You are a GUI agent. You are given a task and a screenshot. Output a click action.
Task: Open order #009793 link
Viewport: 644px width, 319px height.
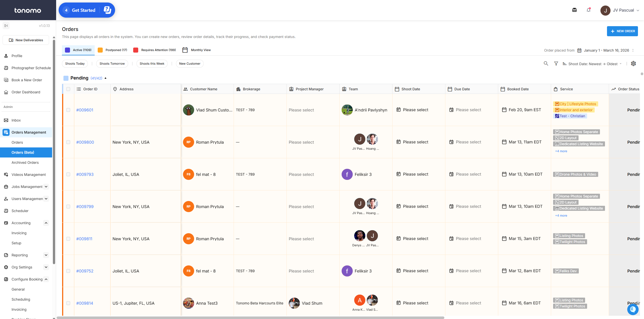pyautogui.click(x=85, y=174)
